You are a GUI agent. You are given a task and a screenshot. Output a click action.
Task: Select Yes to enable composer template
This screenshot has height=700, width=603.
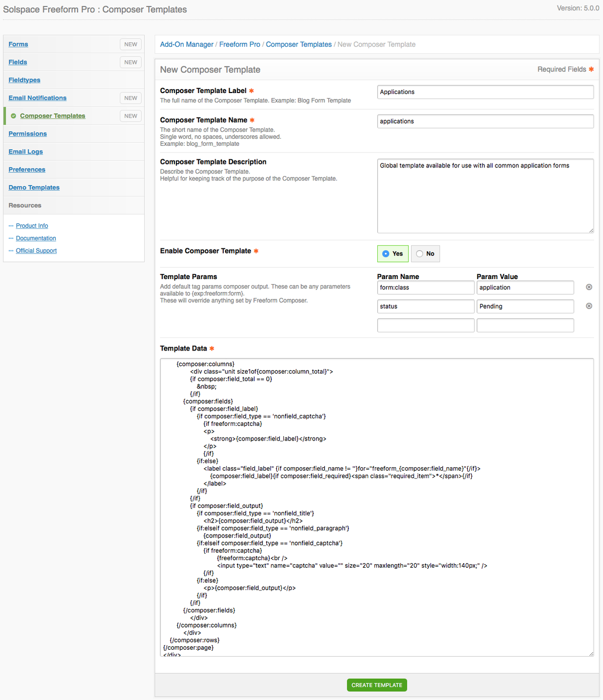click(392, 254)
